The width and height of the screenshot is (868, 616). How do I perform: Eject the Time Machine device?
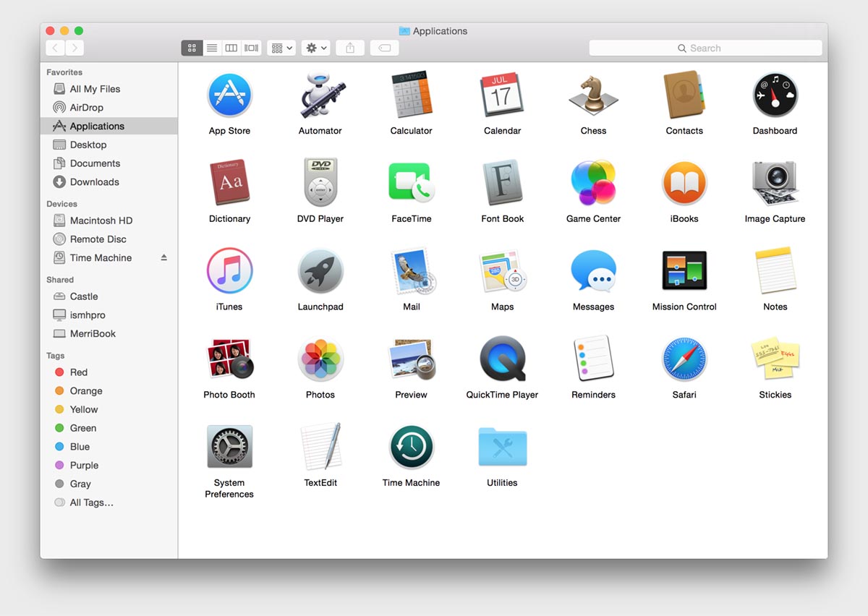coord(164,257)
